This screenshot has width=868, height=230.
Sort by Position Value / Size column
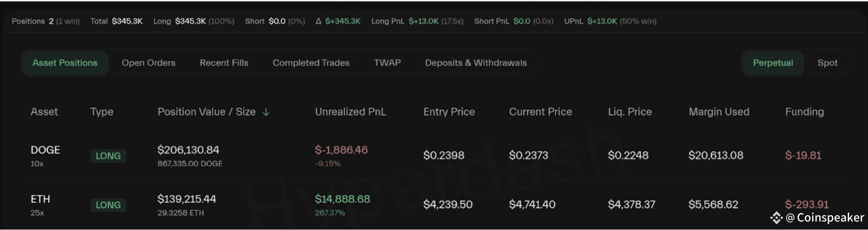click(207, 112)
